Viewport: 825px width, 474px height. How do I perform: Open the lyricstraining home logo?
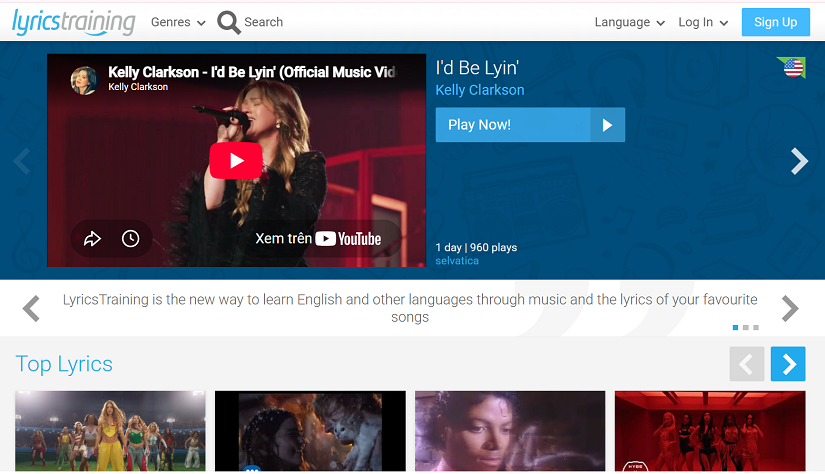(x=74, y=22)
